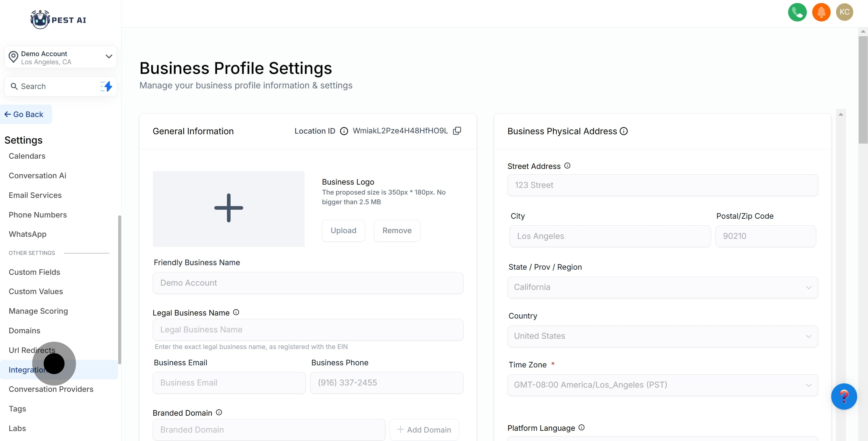Open the orange notifications bell

point(821,12)
